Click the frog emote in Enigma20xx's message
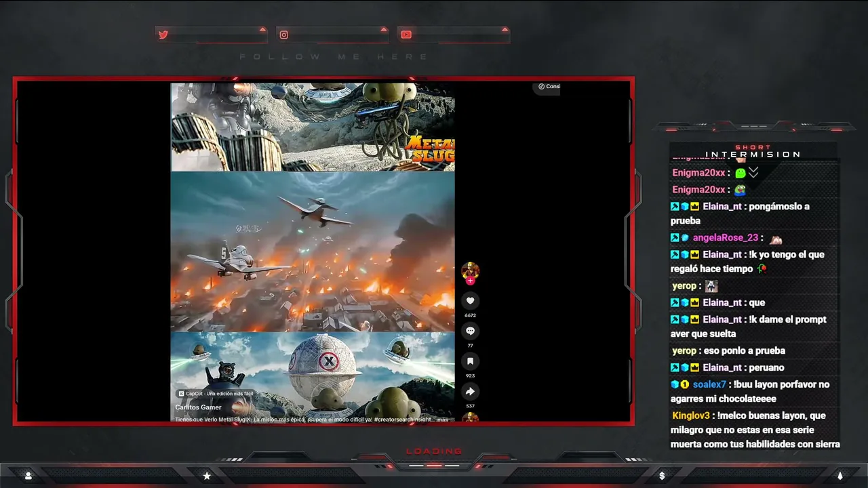The height and width of the screenshot is (488, 868). point(741,190)
